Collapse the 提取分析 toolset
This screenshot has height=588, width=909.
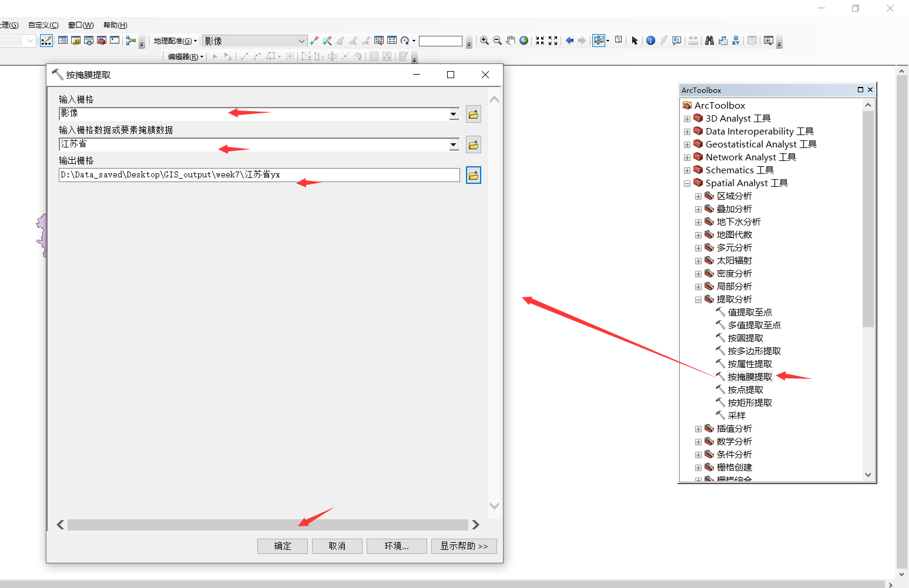(698, 300)
